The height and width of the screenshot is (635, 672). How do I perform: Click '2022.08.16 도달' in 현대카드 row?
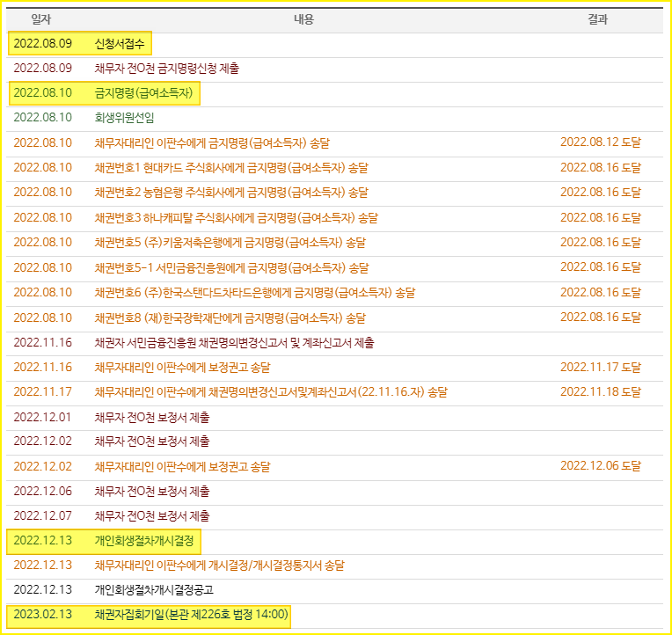pyautogui.click(x=601, y=167)
